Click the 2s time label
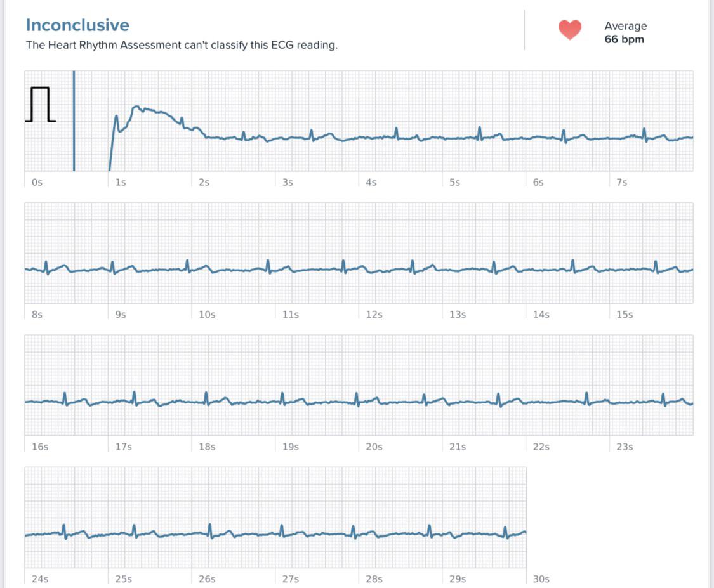714x588 pixels. [x=204, y=183]
